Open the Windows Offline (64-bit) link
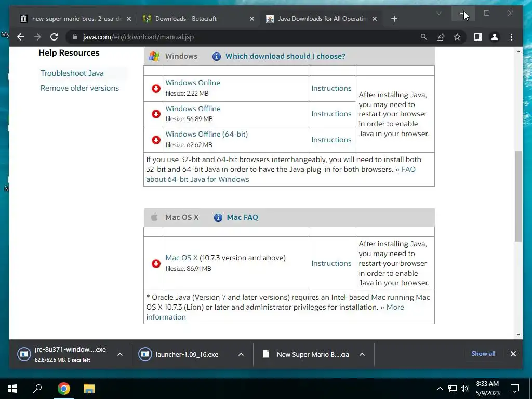Viewport: 532px width, 399px height. point(207,134)
